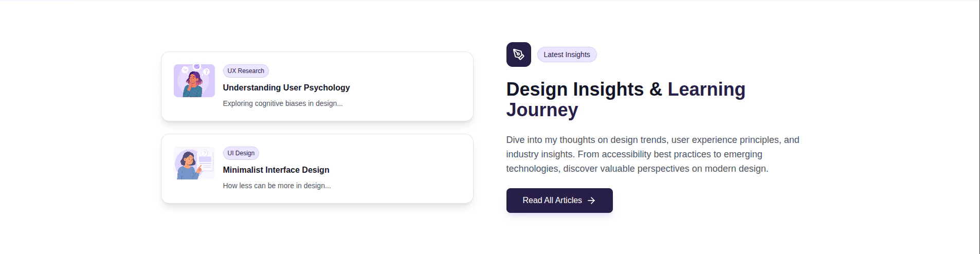980x254 pixels.
Task: Open the Understanding User Psychology article title
Action: coord(286,87)
